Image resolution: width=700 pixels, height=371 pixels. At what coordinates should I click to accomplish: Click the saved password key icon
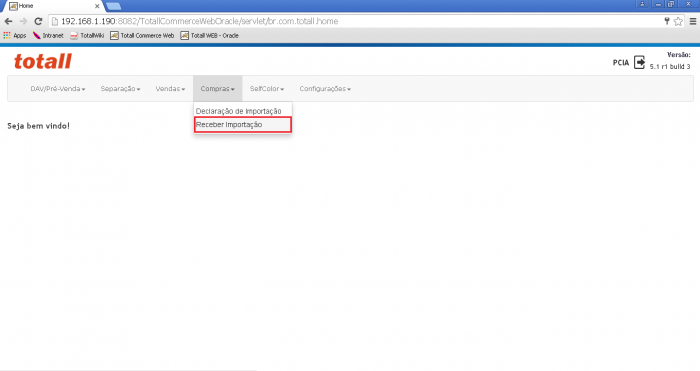click(x=667, y=21)
